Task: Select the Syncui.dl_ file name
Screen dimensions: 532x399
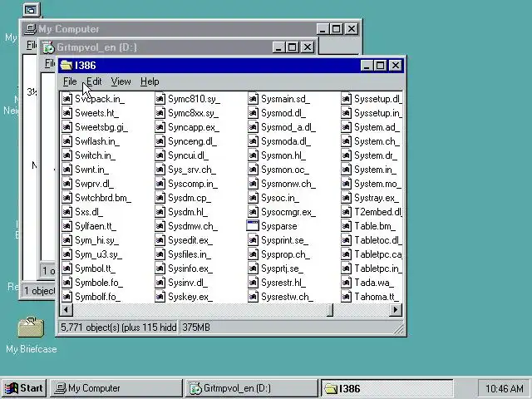Action: pos(189,155)
